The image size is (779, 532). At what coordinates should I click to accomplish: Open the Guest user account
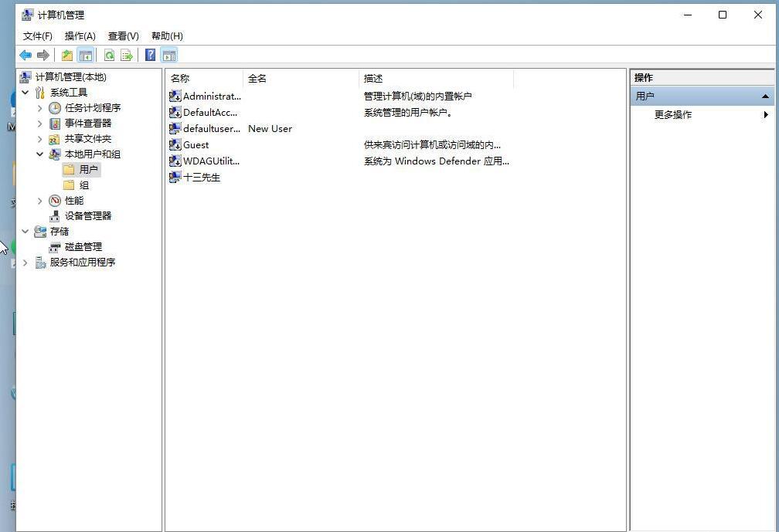coord(196,144)
